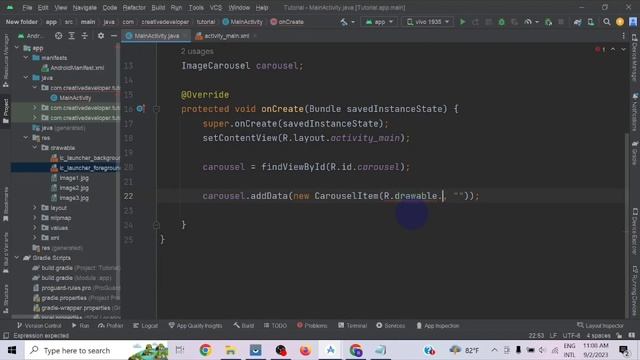Collapse all nodes in project panel
The width and height of the screenshot is (640, 360).
click(84, 36)
